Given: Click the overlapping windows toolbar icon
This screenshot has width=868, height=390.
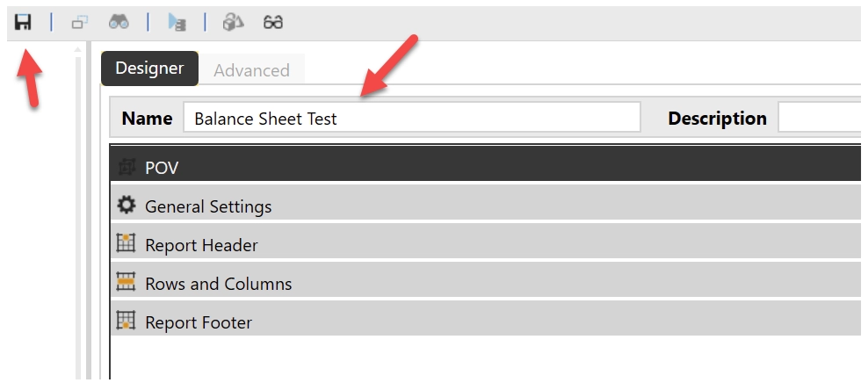Looking at the screenshot, I should 79,23.
